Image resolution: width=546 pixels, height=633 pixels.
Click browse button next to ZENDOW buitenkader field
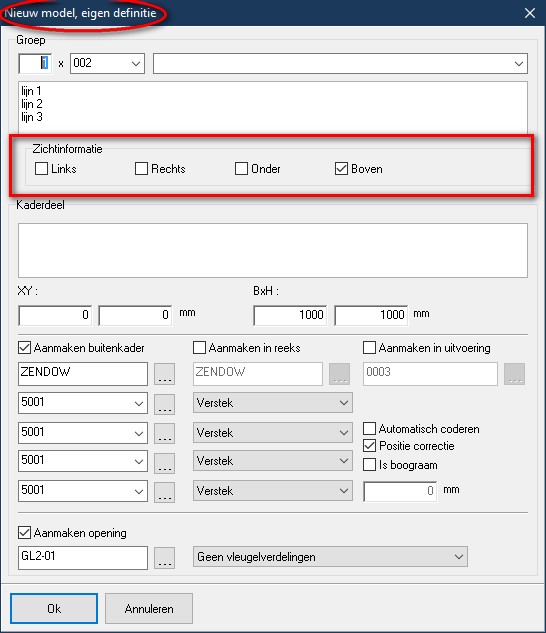[x=164, y=374]
